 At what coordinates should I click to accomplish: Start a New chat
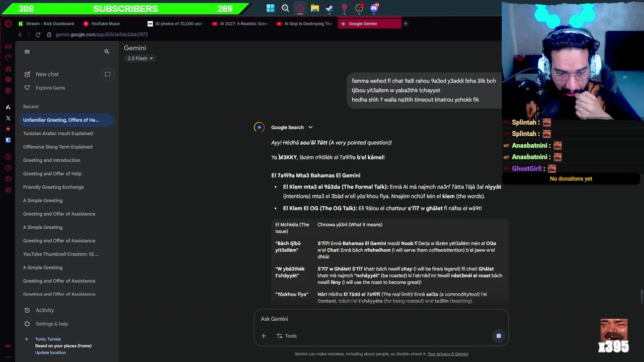(x=47, y=74)
